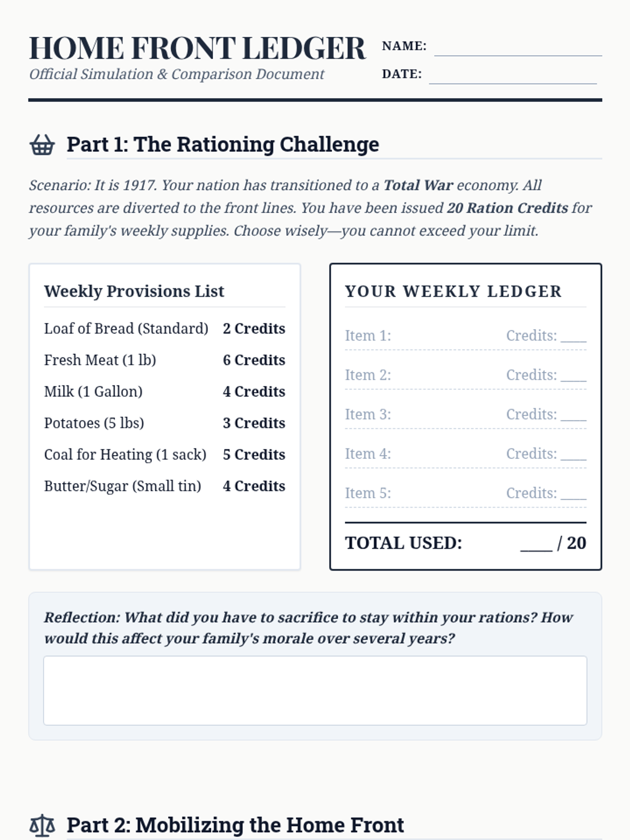Click the DATE blank line
This screenshot has height=840, width=630.
pos(513,77)
